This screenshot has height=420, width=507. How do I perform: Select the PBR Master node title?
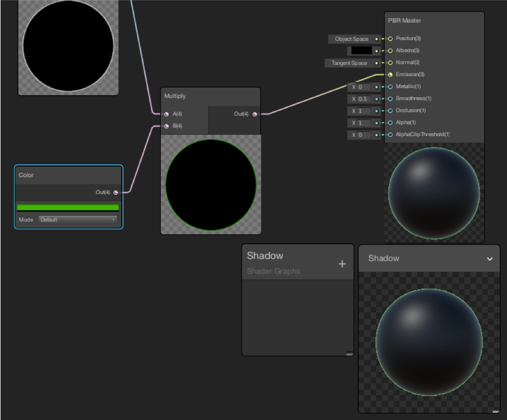pos(405,21)
